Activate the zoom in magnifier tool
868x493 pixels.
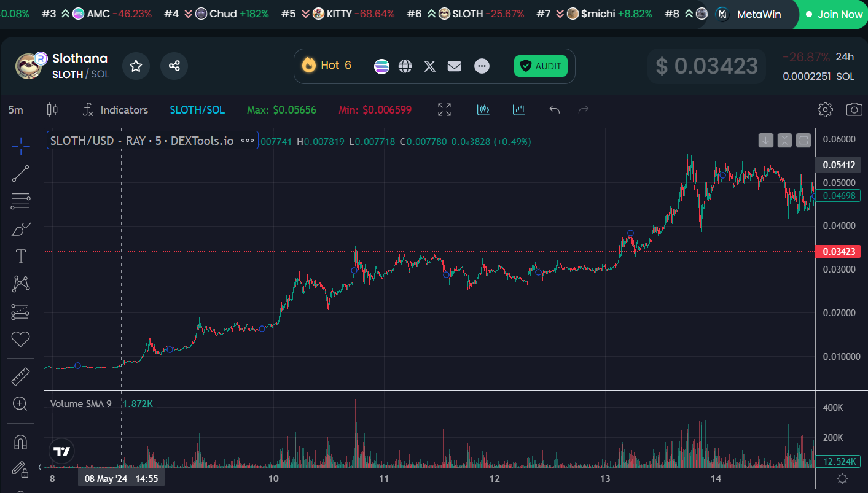[x=20, y=404]
